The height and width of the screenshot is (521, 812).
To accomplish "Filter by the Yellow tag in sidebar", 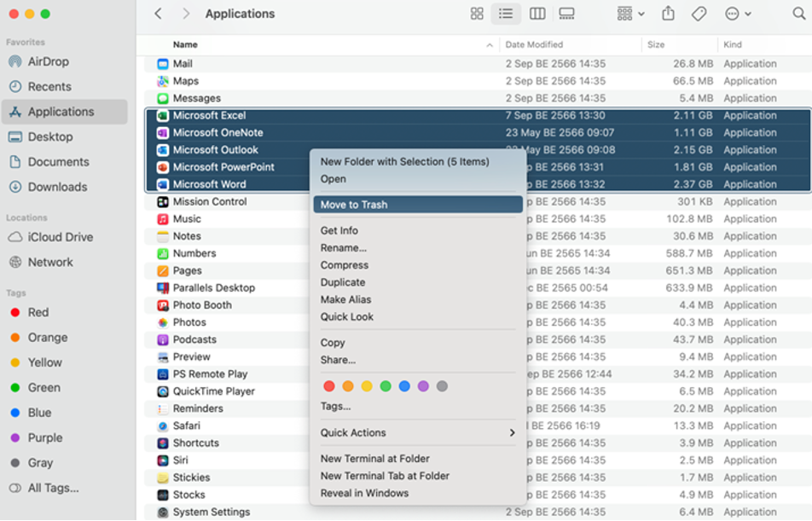I will tap(64, 362).
